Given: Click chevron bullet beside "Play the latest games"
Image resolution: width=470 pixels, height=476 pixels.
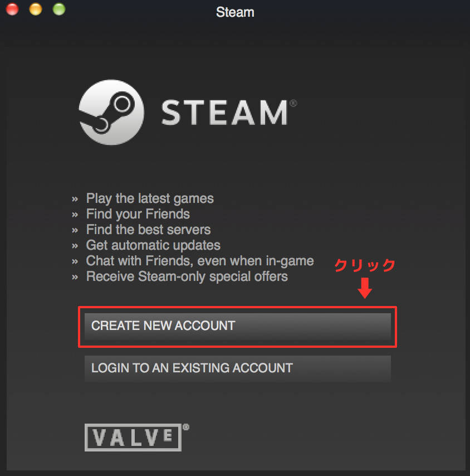Looking at the screenshot, I should (x=75, y=200).
